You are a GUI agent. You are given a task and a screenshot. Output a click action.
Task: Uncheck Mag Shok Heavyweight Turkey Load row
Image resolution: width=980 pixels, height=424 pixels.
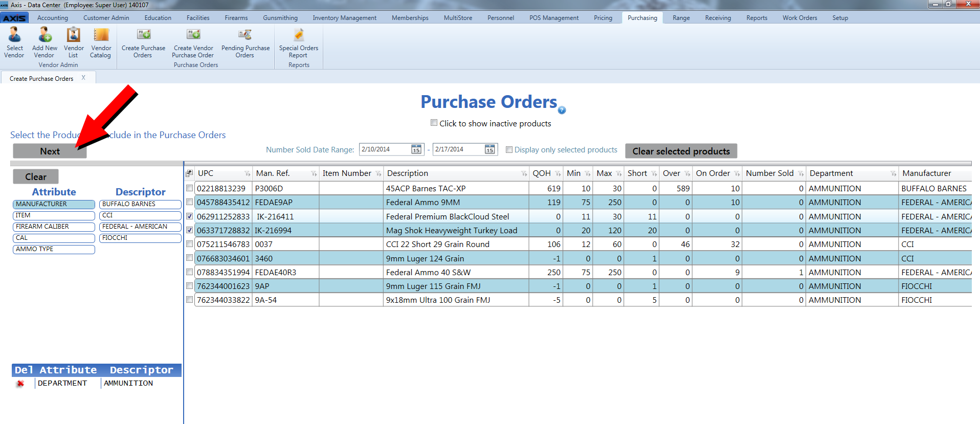coord(190,230)
